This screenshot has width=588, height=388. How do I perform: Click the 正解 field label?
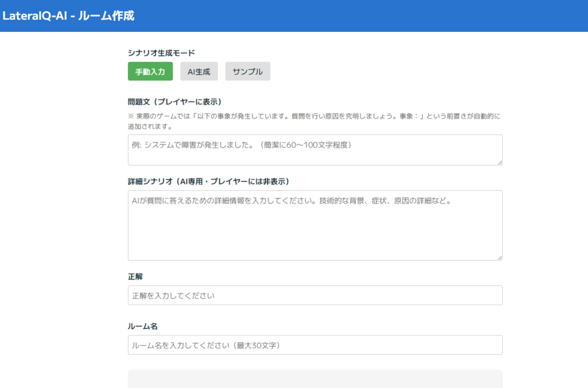tap(135, 276)
